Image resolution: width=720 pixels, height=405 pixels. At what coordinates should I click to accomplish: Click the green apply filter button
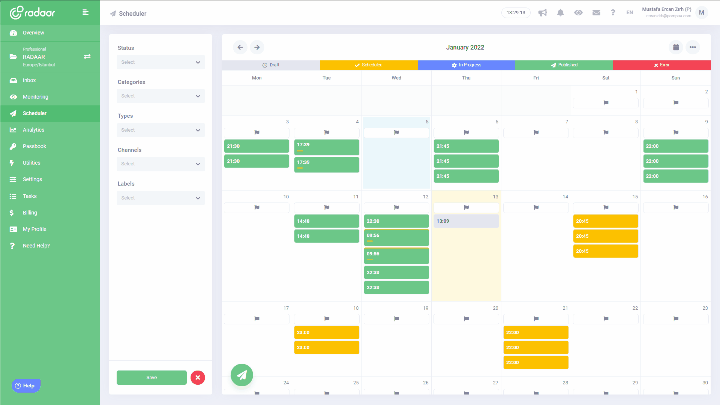[x=152, y=377]
